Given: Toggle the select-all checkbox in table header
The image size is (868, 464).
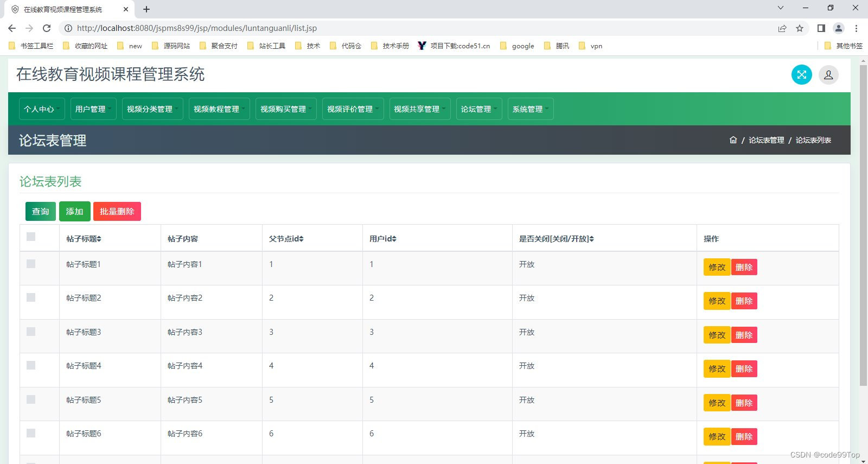Looking at the screenshot, I should click(31, 237).
